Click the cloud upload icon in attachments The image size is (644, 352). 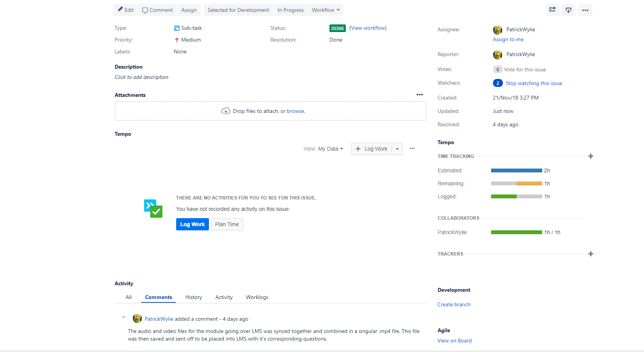click(x=226, y=111)
